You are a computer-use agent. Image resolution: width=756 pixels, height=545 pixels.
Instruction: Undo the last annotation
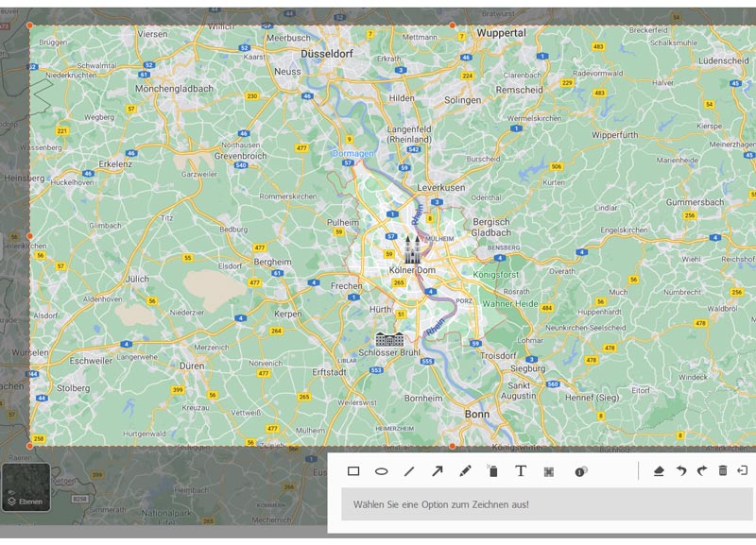pos(681,470)
